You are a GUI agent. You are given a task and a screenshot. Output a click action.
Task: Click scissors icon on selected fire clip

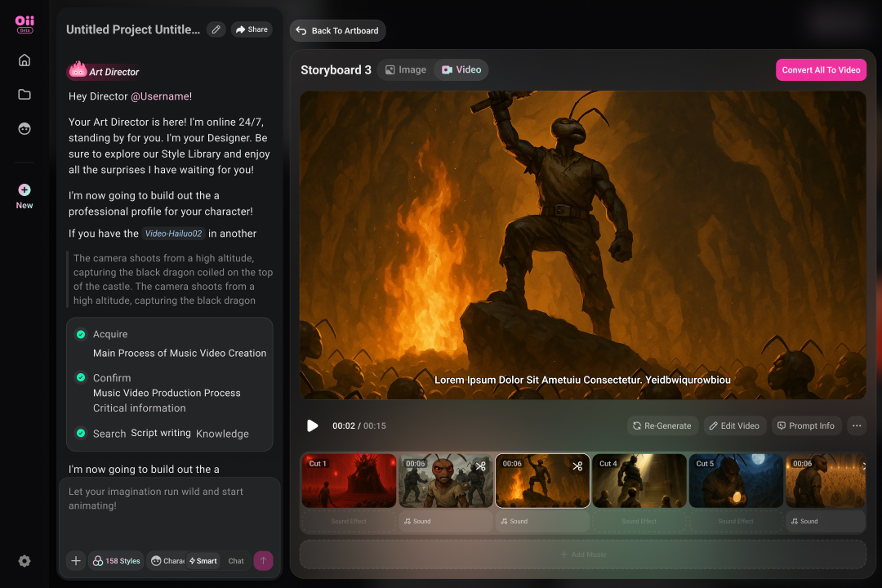[x=577, y=465]
